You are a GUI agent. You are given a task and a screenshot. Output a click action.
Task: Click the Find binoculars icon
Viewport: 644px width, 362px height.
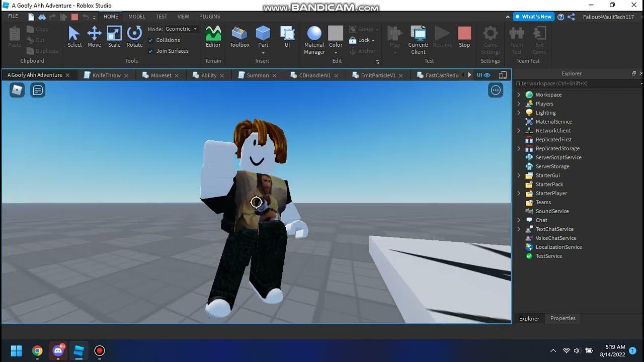(42, 17)
